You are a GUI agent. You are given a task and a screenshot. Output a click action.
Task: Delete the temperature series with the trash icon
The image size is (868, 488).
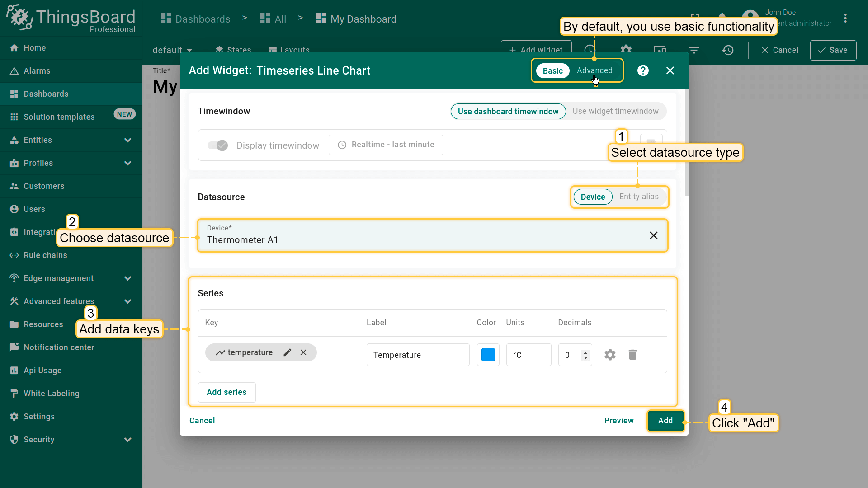tap(632, 355)
